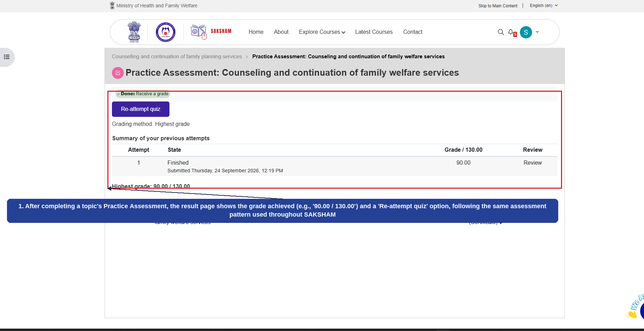Screen dimensions: 644x331
Task: Click the attempt number 1 cell
Action: pyautogui.click(x=139, y=163)
